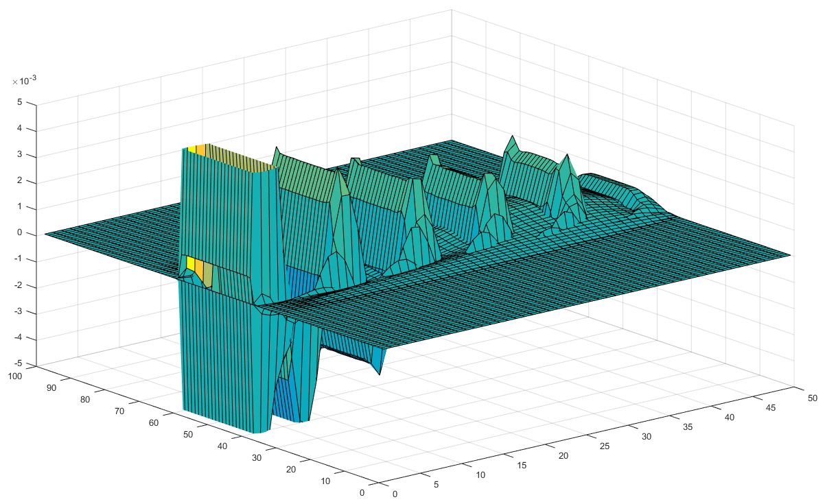Click the yellow patch atop the tallest ridge

point(192,148)
